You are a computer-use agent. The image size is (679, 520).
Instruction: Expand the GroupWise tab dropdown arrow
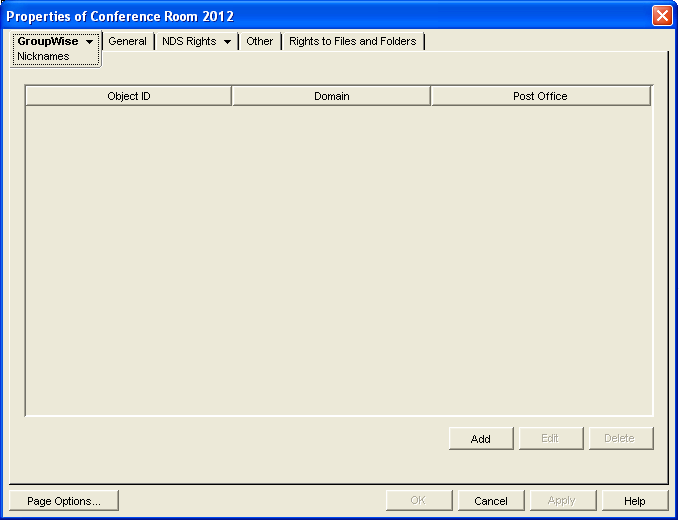(90, 42)
